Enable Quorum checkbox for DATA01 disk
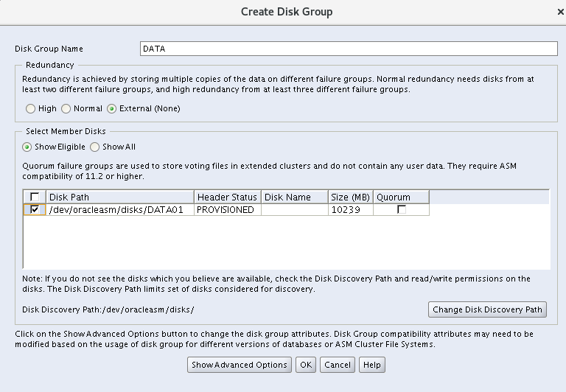The height and width of the screenshot is (392, 566). (x=401, y=210)
